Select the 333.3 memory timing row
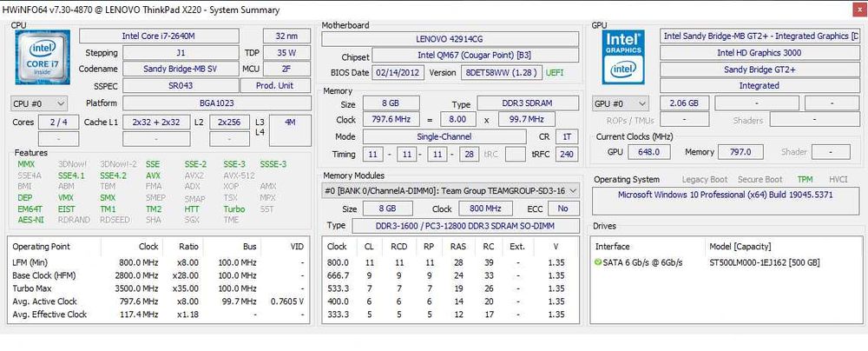Image resolution: width=868 pixels, height=351 pixels. click(x=450, y=314)
